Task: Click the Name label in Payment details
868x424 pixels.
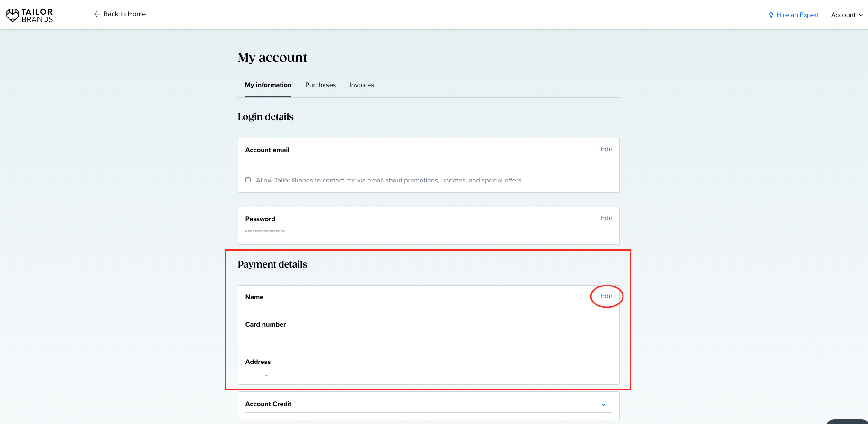Action: coord(254,297)
